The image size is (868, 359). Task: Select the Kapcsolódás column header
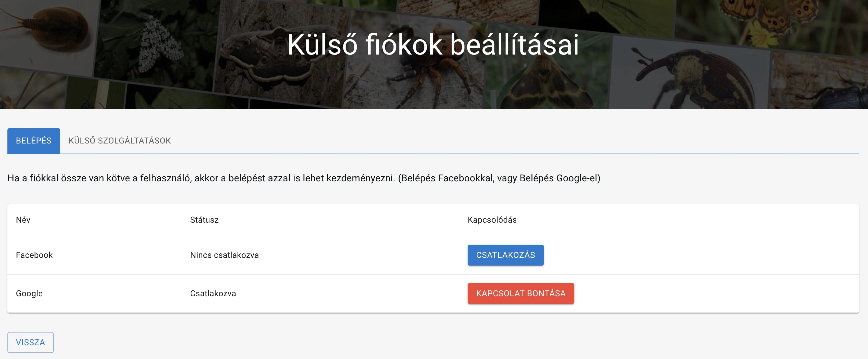coord(492,220)
